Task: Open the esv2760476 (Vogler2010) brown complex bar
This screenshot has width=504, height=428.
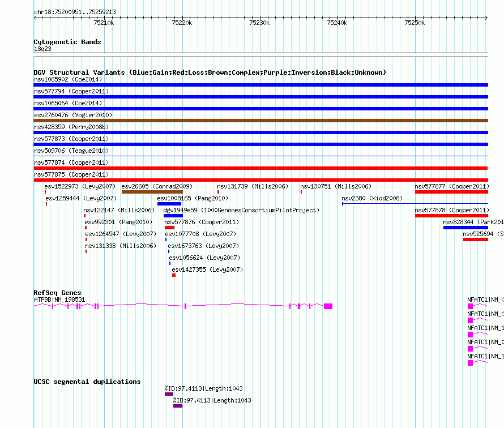Action: (260, 121)
